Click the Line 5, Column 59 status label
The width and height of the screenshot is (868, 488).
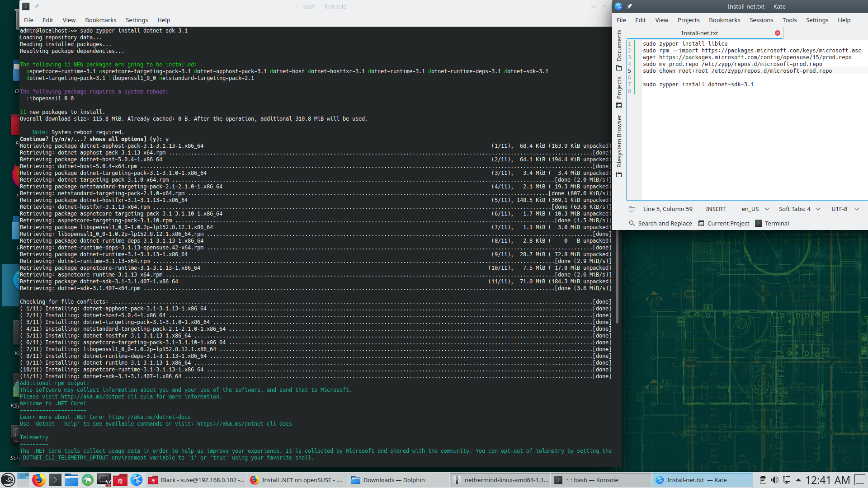667,209
